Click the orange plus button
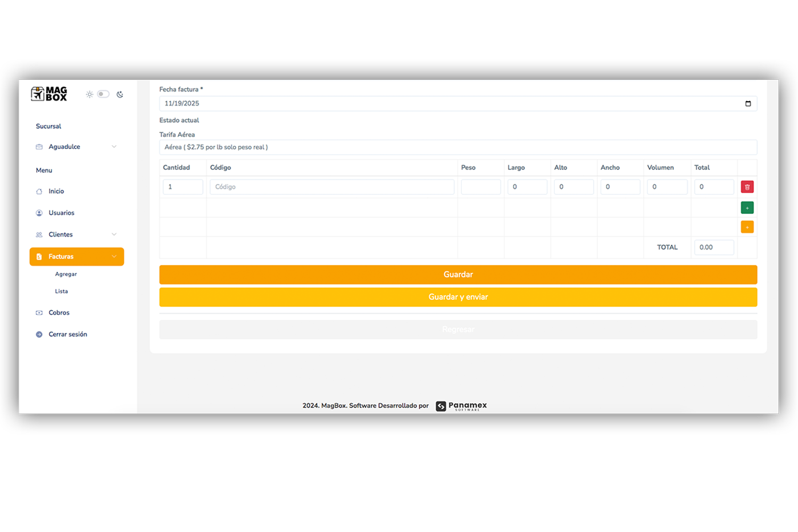Screen dimensions: 798x532 (747, 227)
